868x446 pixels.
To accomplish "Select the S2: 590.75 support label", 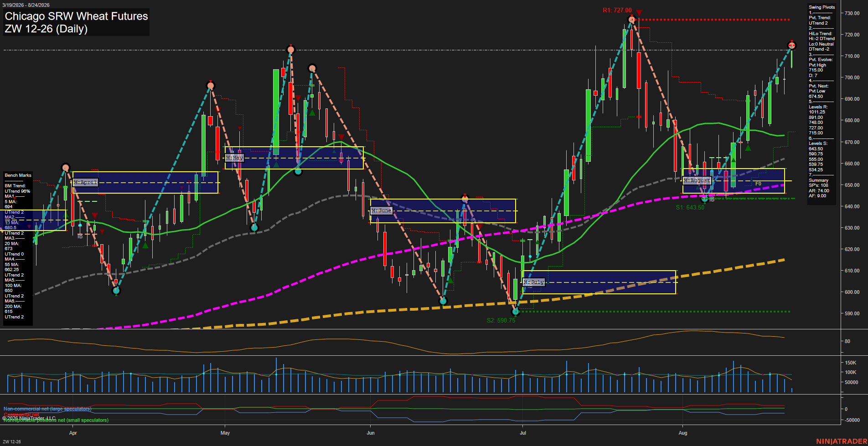I will [501, 320].
